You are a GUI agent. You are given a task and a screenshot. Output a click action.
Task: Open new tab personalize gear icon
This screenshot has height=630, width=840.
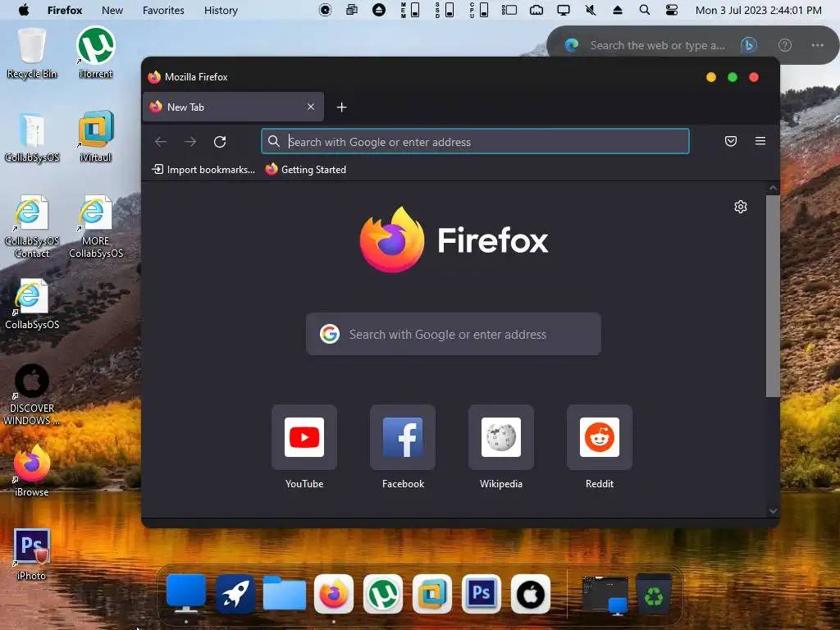(x=741, y=207)
